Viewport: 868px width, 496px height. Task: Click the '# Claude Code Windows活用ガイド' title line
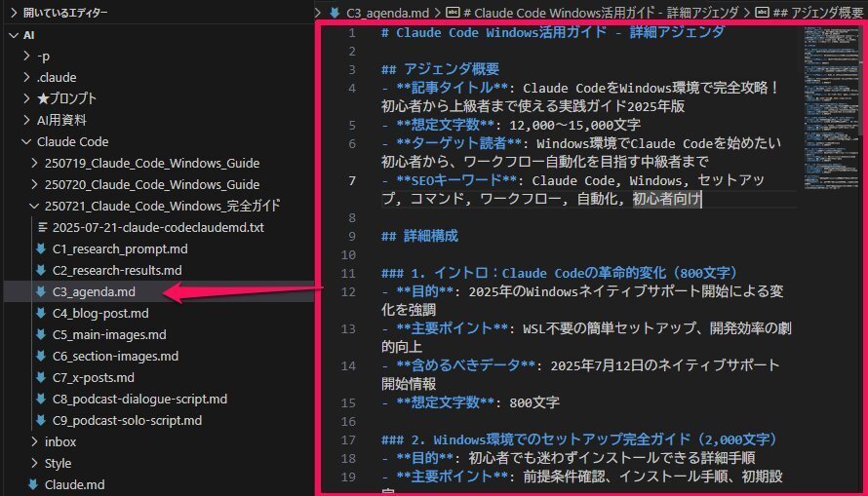[552, 32]
